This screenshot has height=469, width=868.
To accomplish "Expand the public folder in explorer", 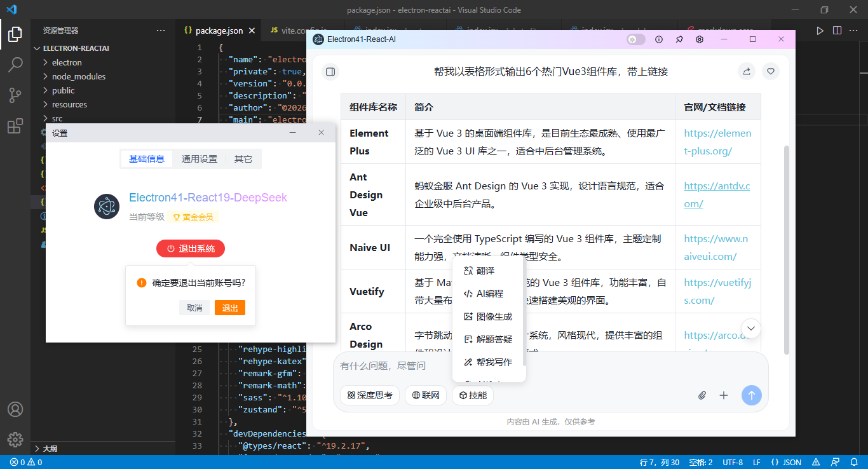I will [x=103, y=90].
